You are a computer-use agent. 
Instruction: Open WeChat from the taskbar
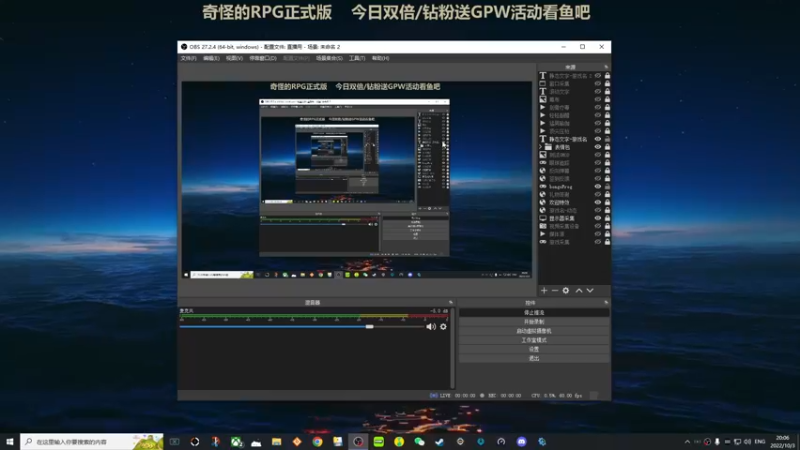[x=419, y=442]
